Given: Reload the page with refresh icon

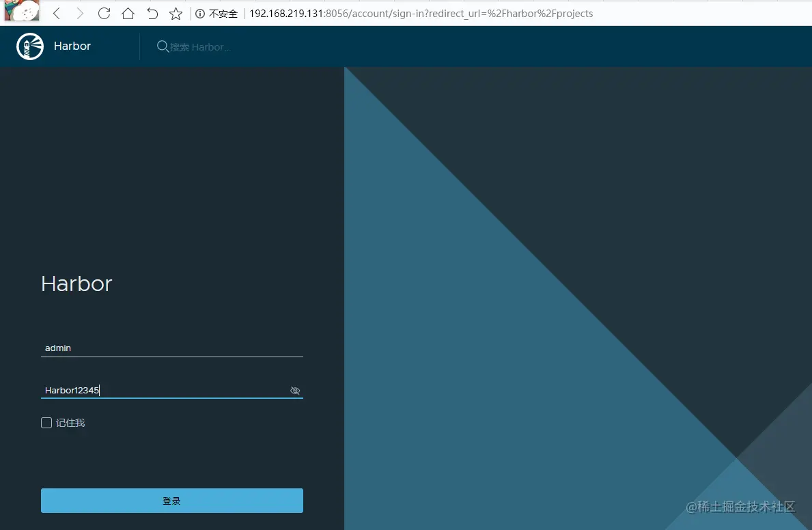Looking at the screenshot, I should tap(104, 14).
